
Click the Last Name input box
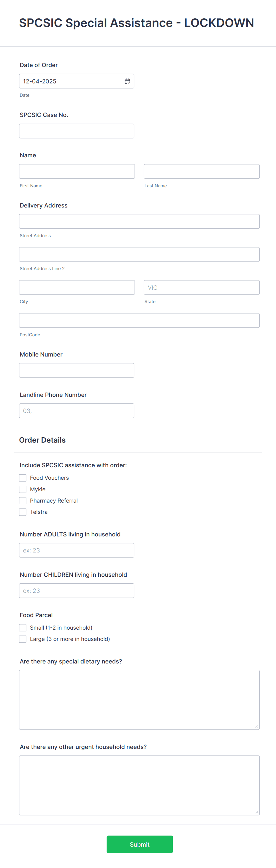pos(202,171)
